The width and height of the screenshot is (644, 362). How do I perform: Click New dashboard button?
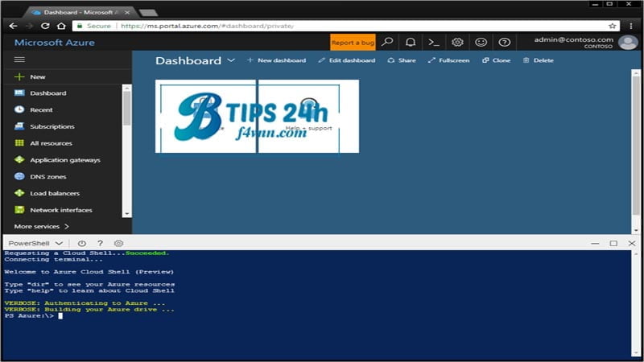pyautogui.click(x=276, y=60)
